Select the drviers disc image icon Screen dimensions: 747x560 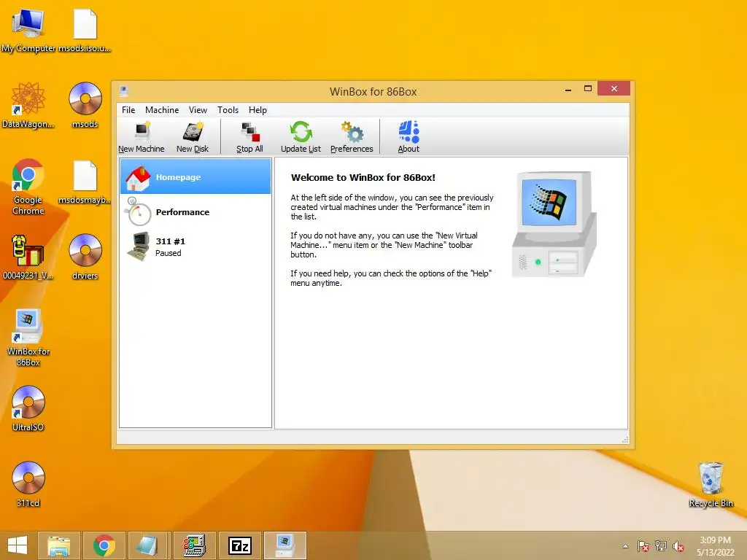point(85,257)
